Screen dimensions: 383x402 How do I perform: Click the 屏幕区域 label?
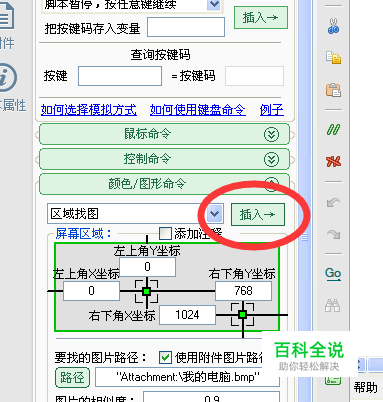pos(84,234)
